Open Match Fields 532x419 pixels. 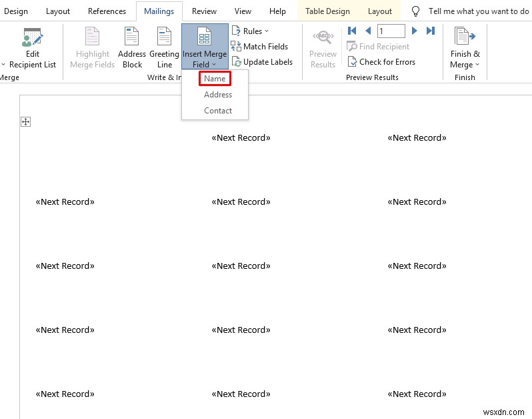[x=259, y=47]
